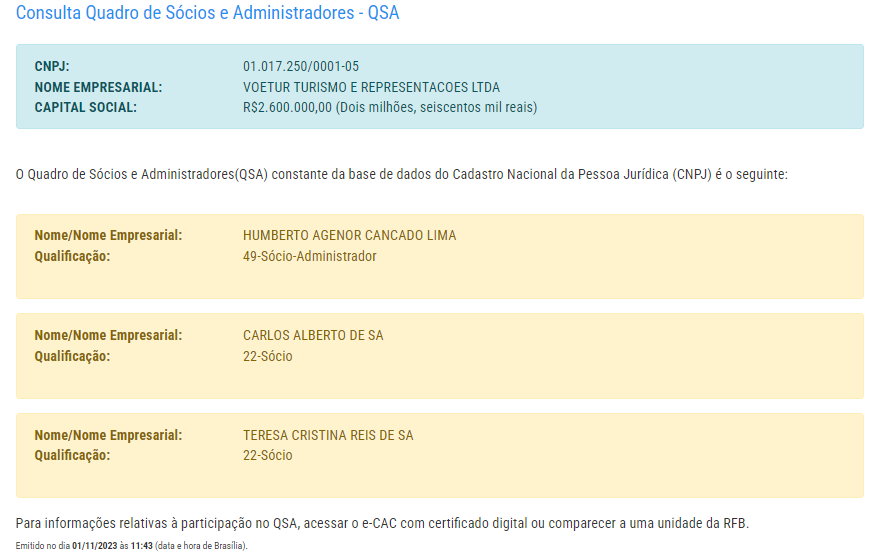This screenshot has height=558, width=870.
Task: Click the company name VOETUR TURISMO E REPRESENTACOES LTDA
Action: coord(371,87)
